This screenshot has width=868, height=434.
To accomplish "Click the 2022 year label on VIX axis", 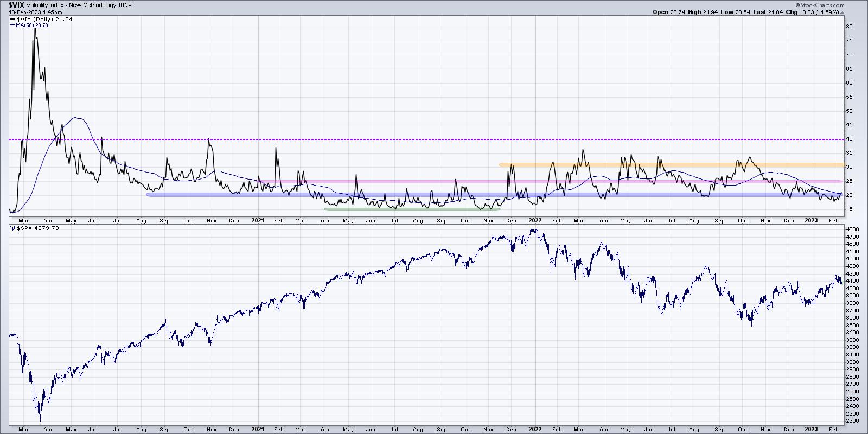I will [535, 220].
